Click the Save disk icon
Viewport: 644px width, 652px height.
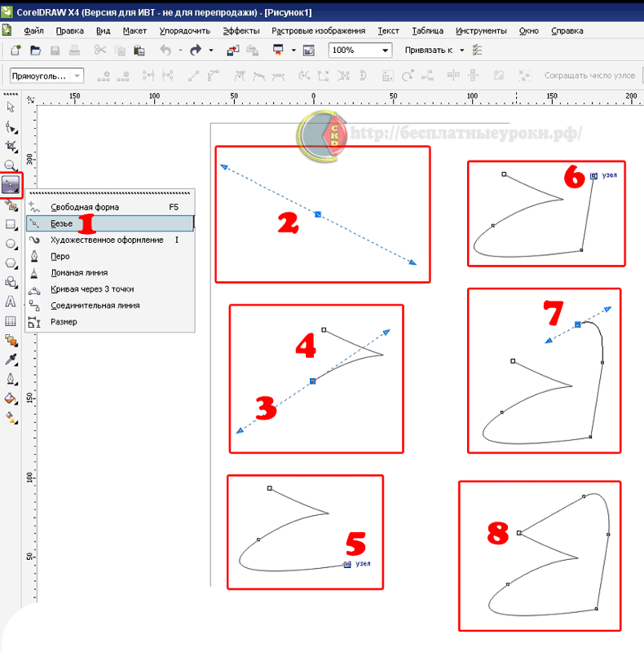(55, 51)
